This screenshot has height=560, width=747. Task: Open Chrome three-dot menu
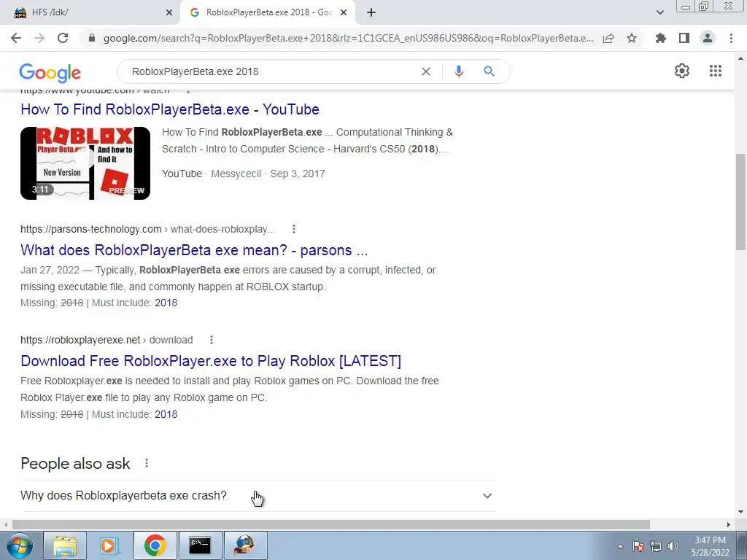pyautogui.click(x=731, y=38)
